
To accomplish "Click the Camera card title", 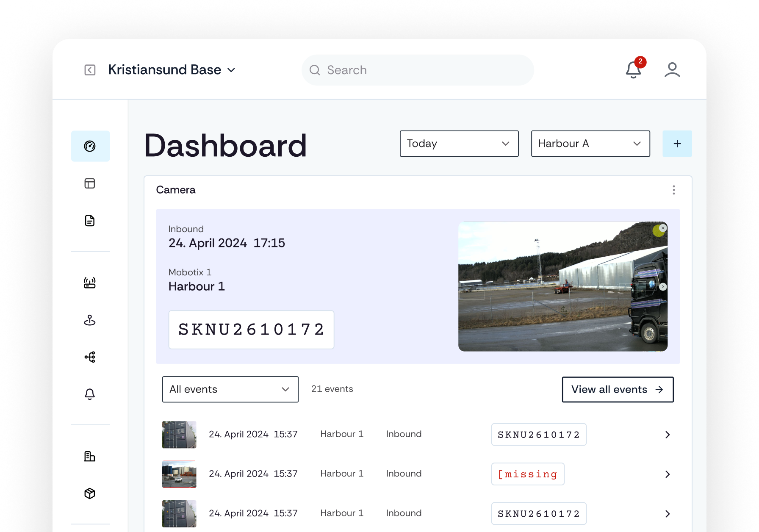I will pos(176,190).
